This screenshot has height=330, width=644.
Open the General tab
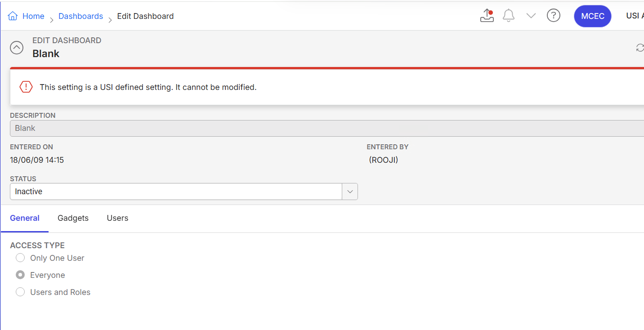pyautogui.click(x=25, y=218)
